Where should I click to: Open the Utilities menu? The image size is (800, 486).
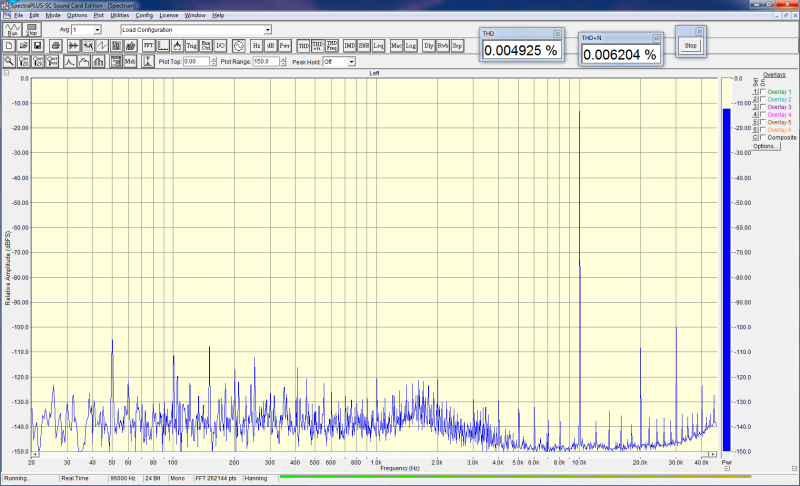coord(120,15)
